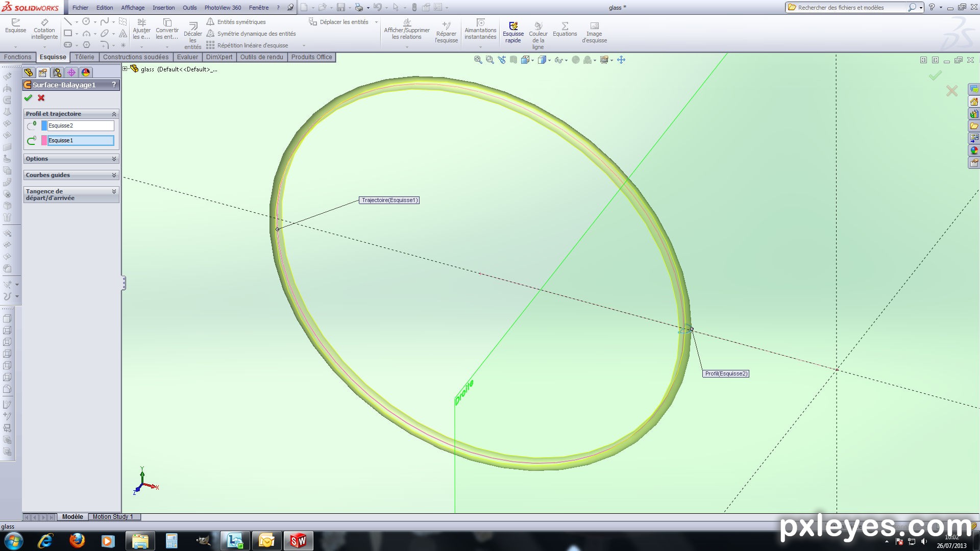The height and width of the screenshot is (551, 980).
Task: Click Previous View icon in view toolbar
Action: [x=502, y=60]
